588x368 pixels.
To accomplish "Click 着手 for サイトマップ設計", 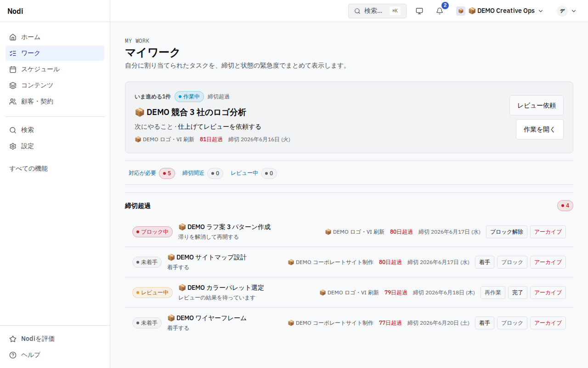I will point(485,262).
